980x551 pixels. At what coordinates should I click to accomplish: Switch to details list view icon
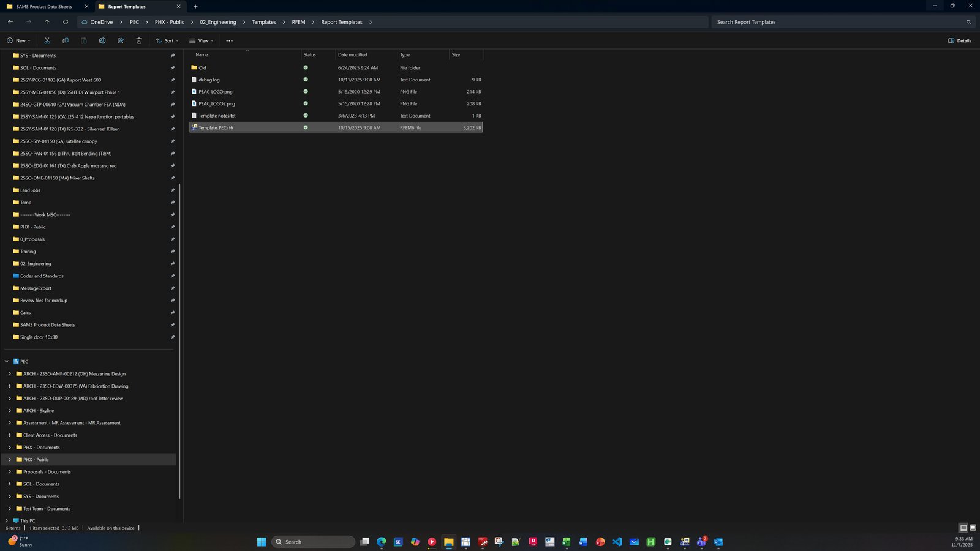[x=963, y=528]
